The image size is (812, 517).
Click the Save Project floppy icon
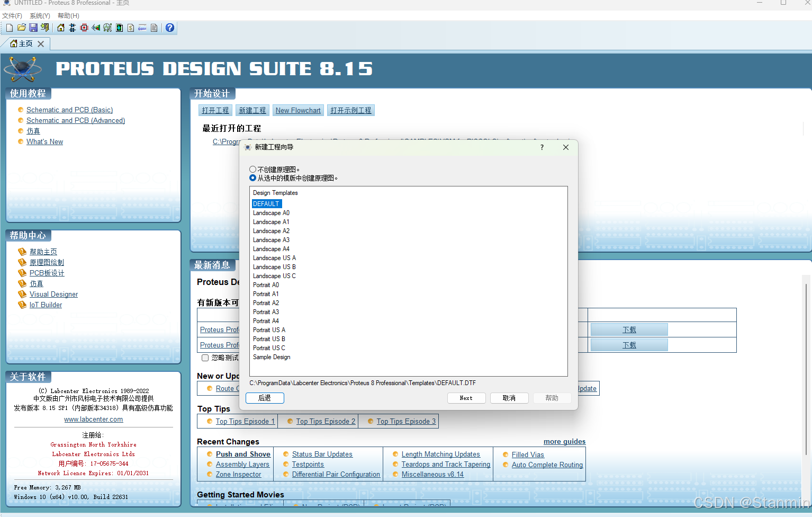point(33,28)
